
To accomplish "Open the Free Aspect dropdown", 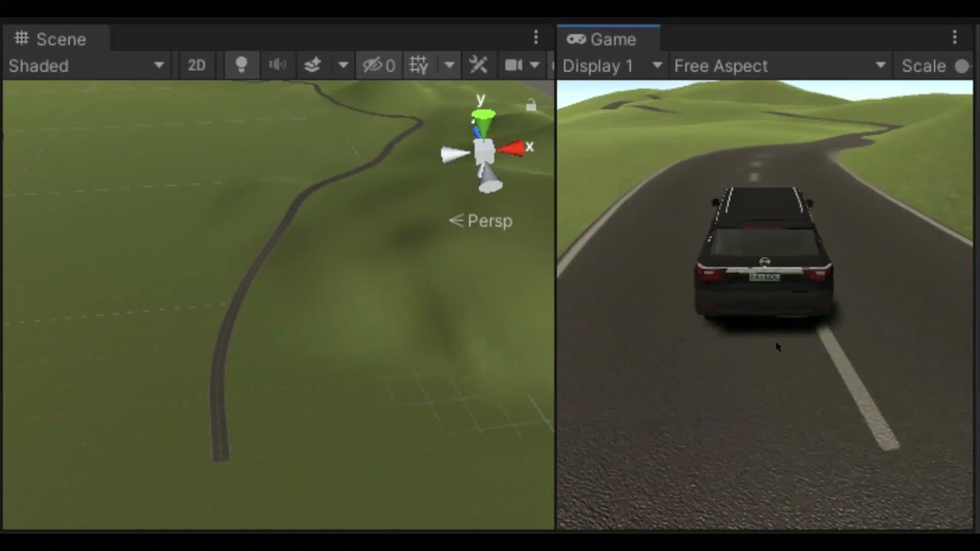I will (779, 66).
